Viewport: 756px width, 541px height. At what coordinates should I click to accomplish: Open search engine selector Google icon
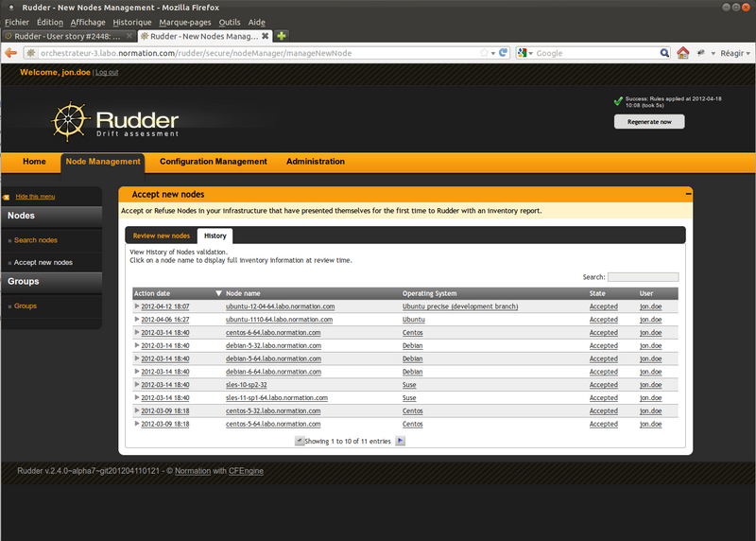(523, 53)
